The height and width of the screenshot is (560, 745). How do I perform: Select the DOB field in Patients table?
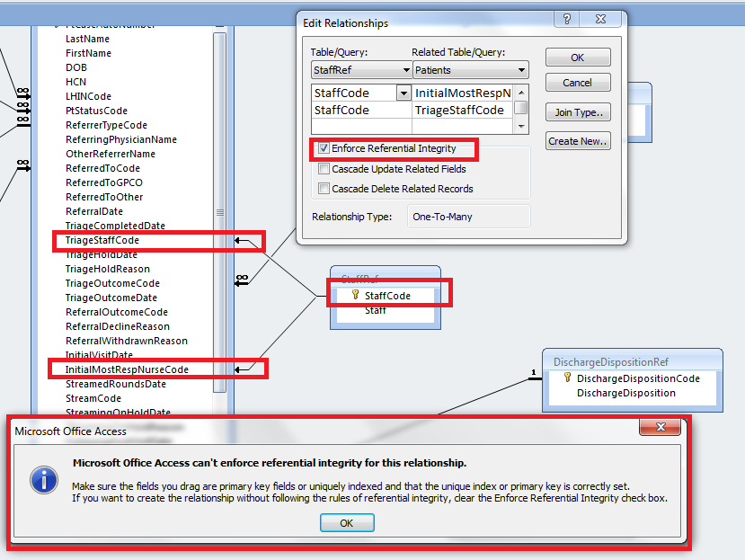click(x=76, y=67)
